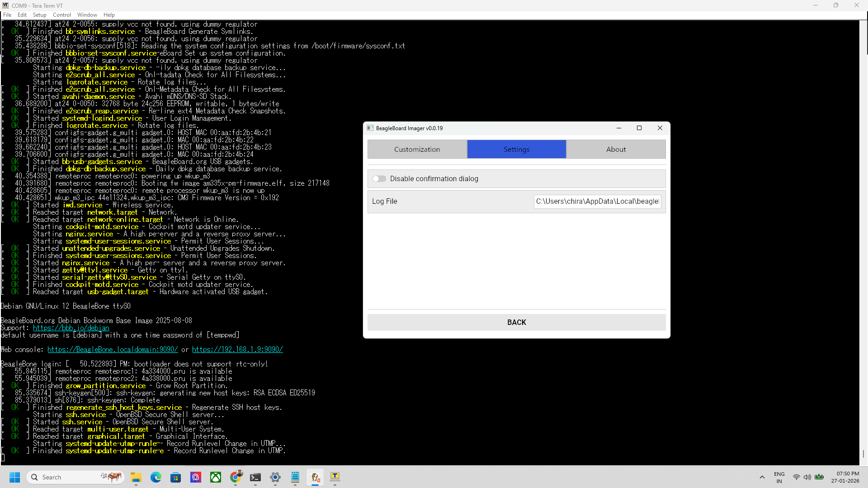Click the Log File path field
868x488 pixels.
coord(597,202)
